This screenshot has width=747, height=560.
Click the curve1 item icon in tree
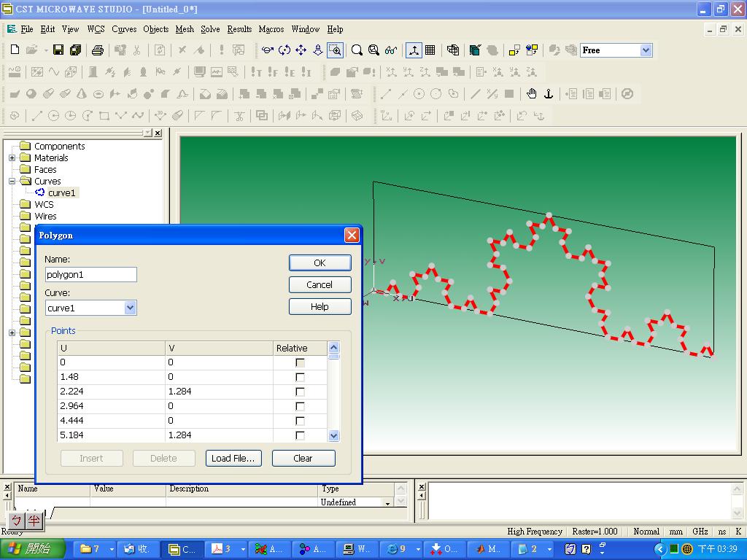40,192
